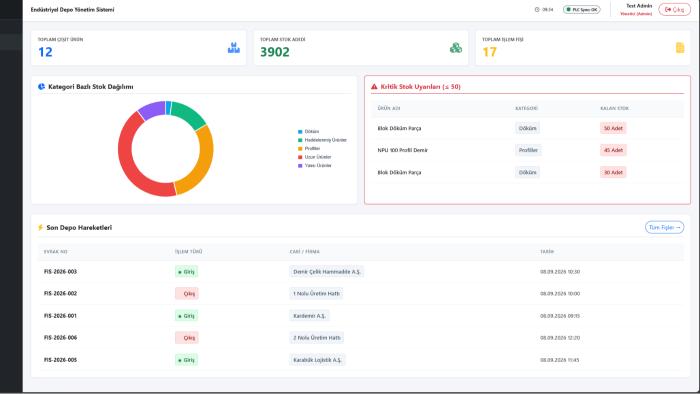This screenshot has height=394, width=700.
Task: Click the yellow document icon in Toplam İşlem Fişi card
Action: [x=680, y=48]
